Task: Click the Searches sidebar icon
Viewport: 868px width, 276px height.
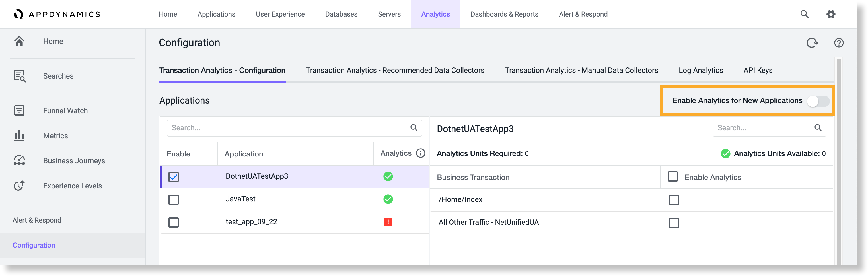Action: tap(20, 76)
